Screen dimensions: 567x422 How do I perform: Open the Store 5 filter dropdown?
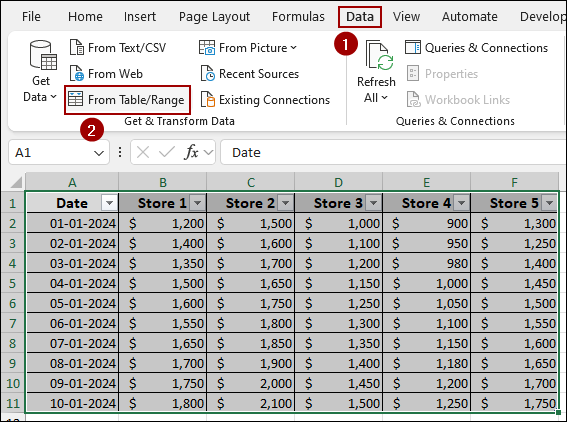pos(550,203)
